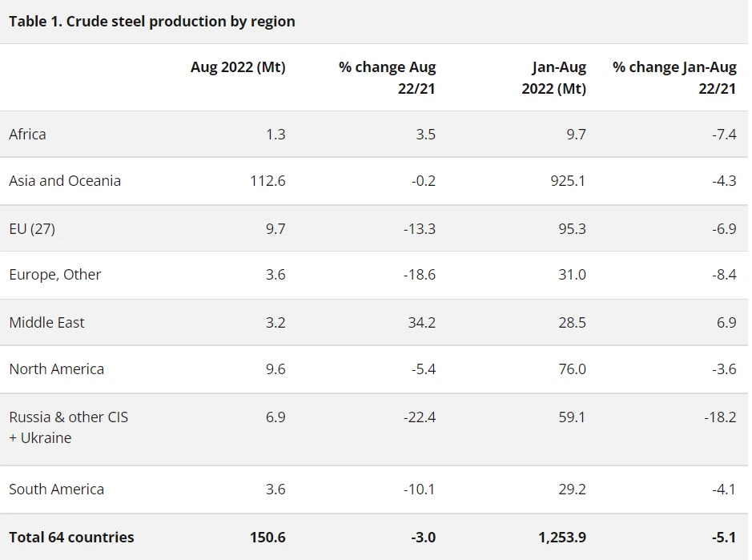The image size is (752, 560).
Task: Click the table title 'Table 1. Crude steel production by region'
Action: (152, 22)
